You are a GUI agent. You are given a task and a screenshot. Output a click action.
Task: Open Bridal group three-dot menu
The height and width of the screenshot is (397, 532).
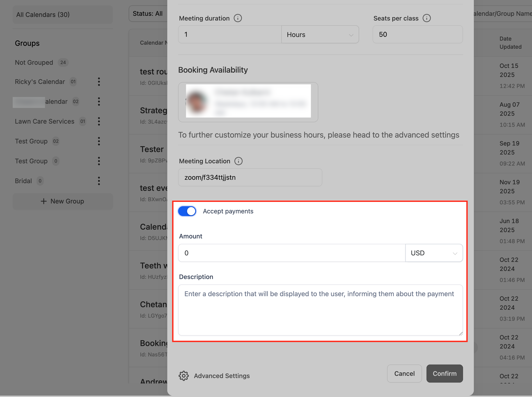[99, 181]
